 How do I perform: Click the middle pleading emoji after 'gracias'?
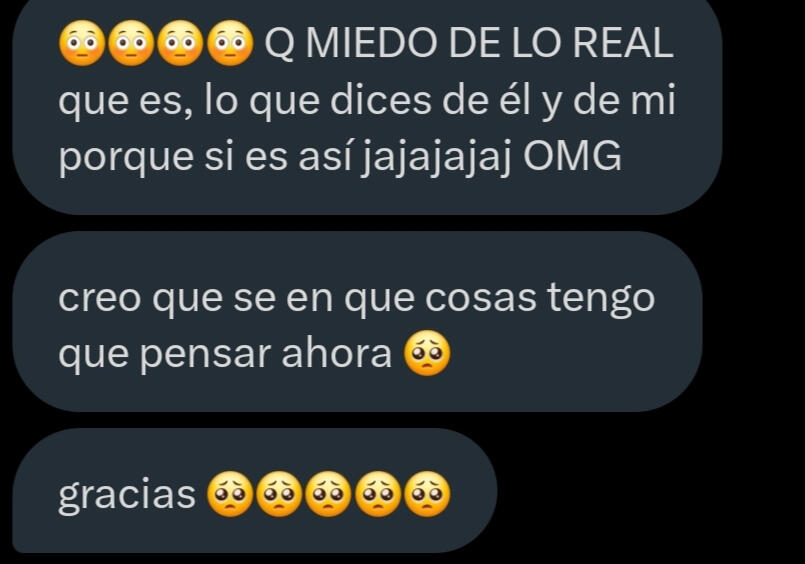[x=329, y=494]
